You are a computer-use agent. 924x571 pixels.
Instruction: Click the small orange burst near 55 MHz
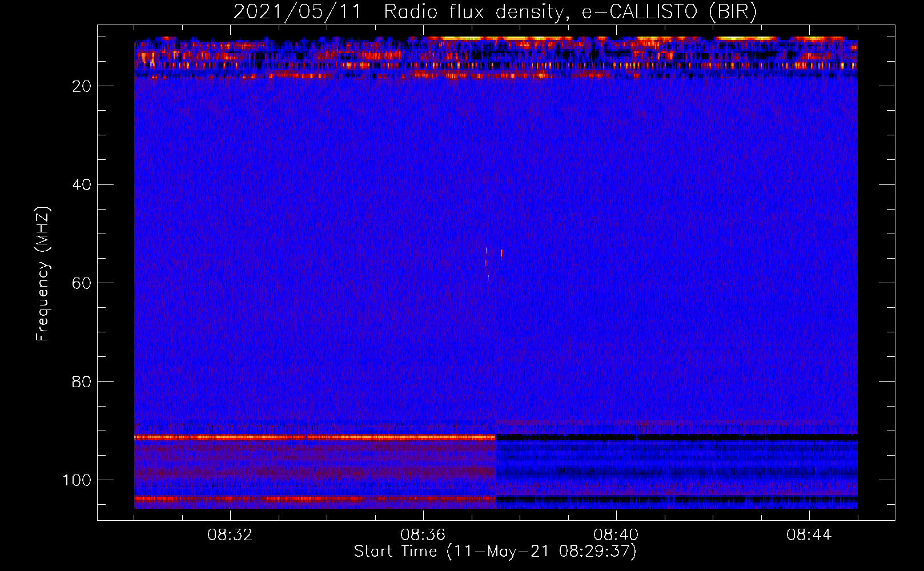(502, 254)
